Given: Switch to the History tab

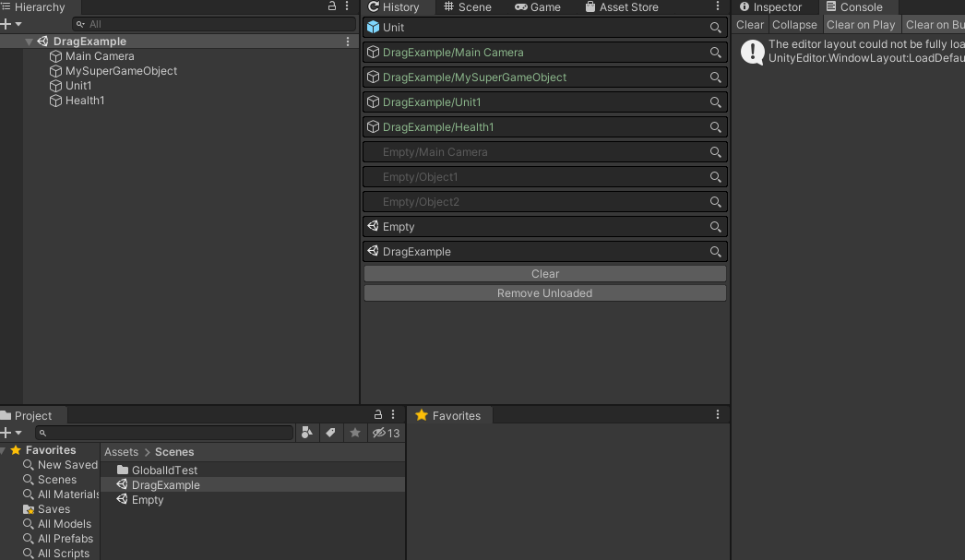Looking at the screenshot, I should coord(393,7).
